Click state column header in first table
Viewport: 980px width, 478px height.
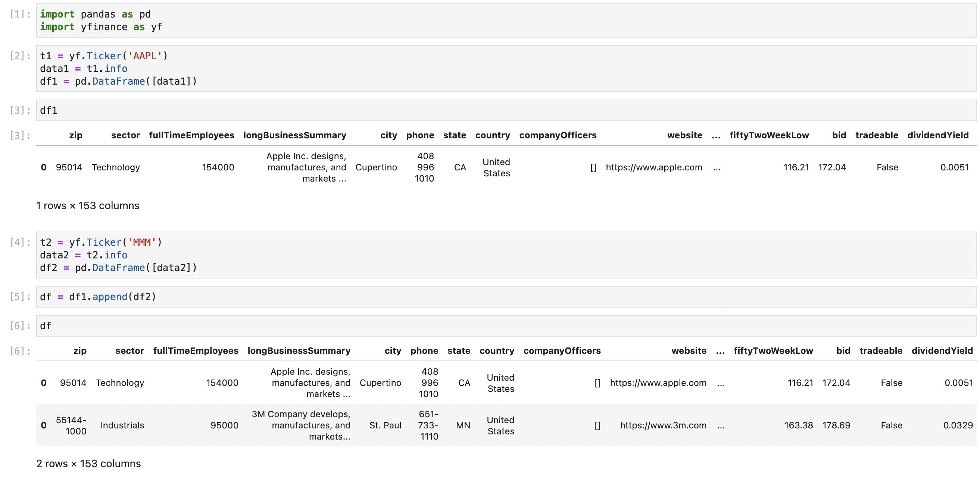[x=455, y=135]
